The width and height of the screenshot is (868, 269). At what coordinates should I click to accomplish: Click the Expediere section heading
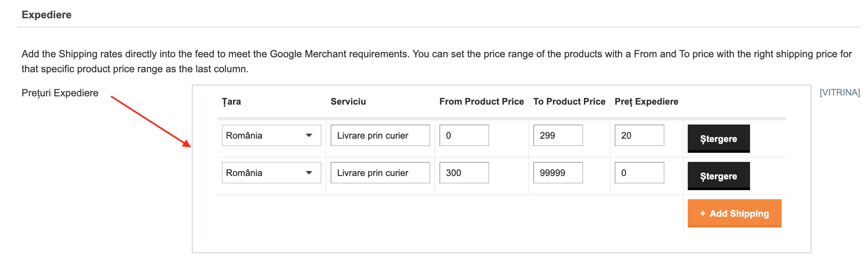47,15
